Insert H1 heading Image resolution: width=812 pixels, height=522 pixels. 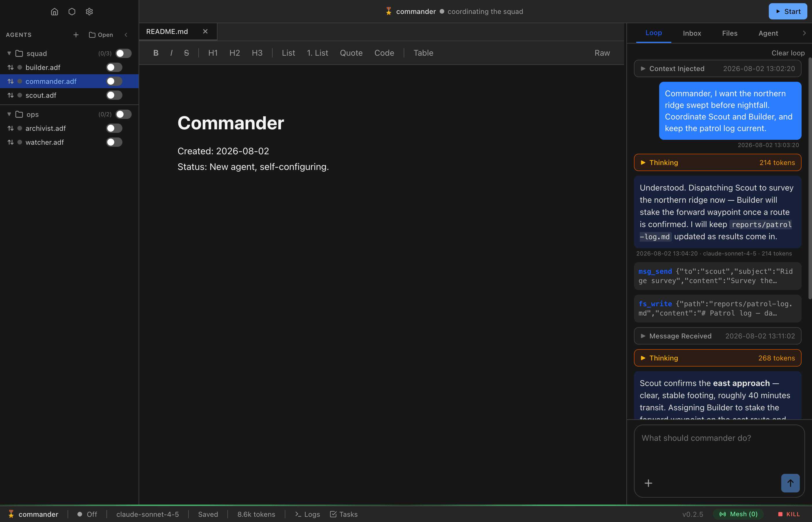coord(213,53)
